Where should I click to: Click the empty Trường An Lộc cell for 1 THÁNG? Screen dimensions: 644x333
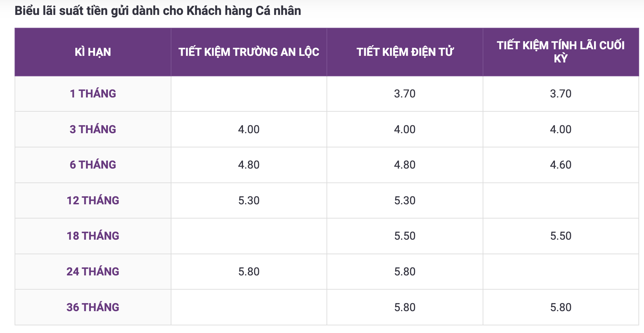coord(249,94)
